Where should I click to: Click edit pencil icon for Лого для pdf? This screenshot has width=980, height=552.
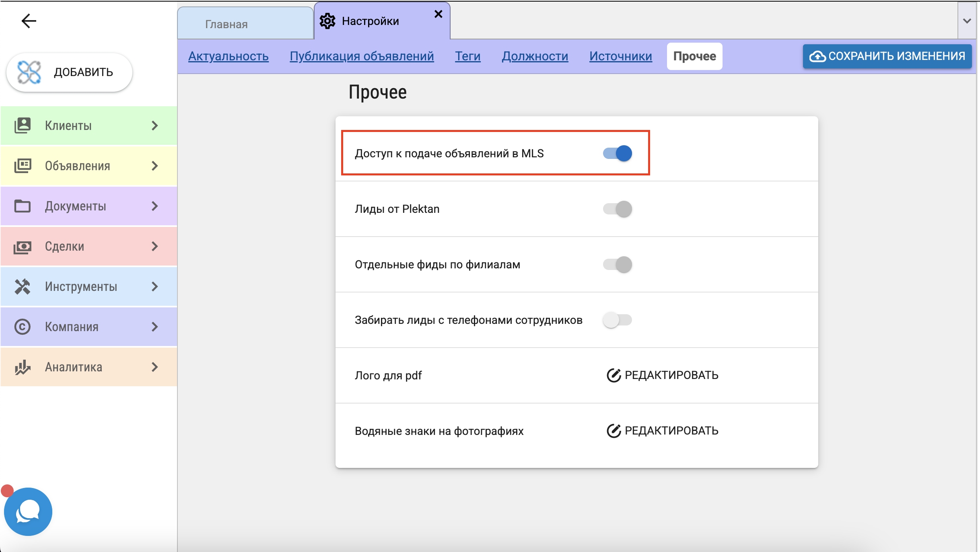pyautogui.click(x=614, y=375)
